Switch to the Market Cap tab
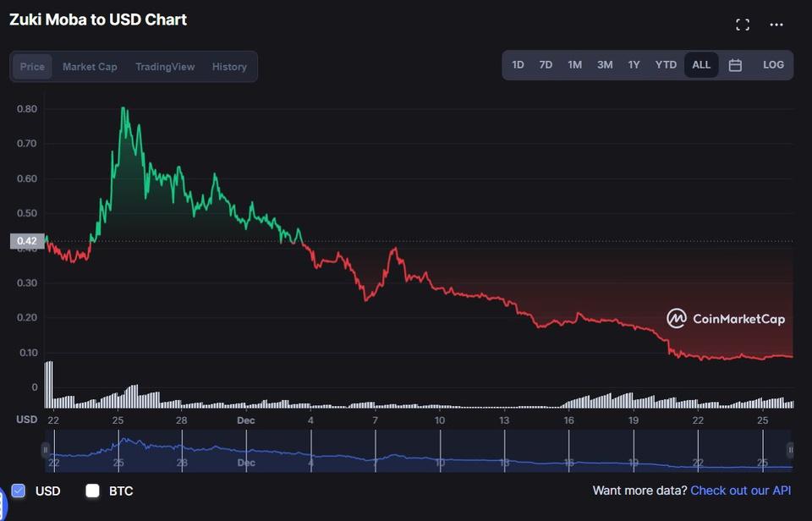This screenshot has width=812, height=521. (90, 67)
